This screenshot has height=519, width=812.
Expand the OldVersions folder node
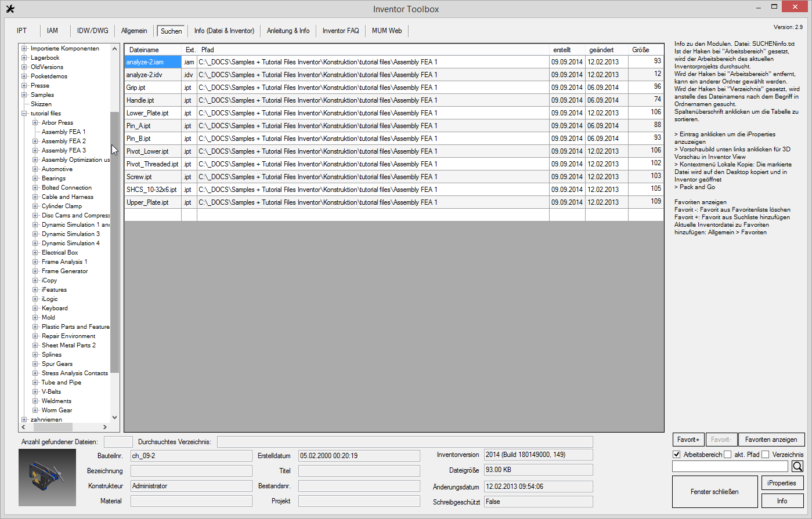point(24,67)
